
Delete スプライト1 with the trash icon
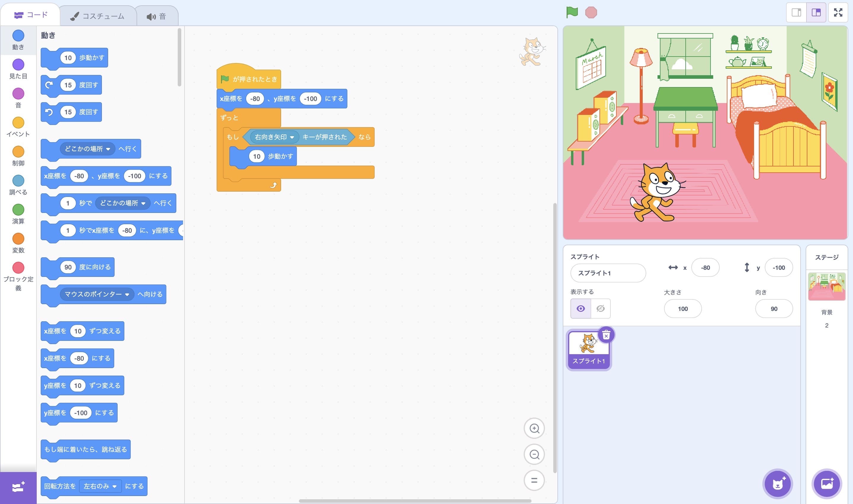606,336
